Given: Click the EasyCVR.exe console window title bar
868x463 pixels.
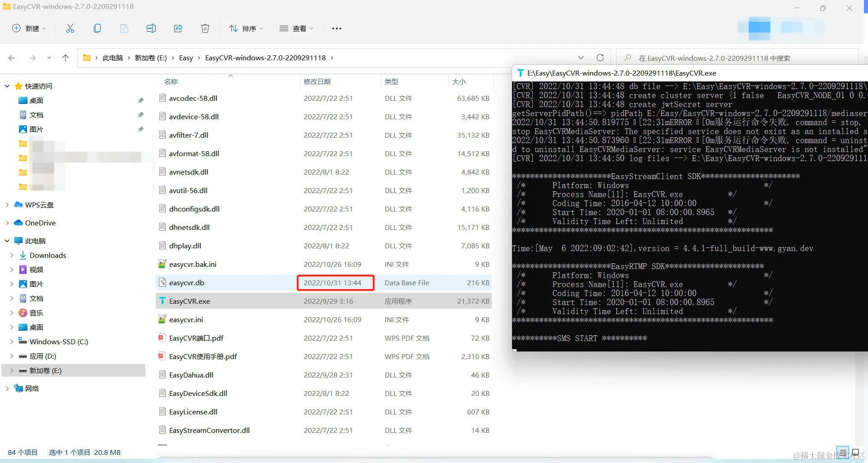Looking at the screenshot, I should tap(690, 73).
